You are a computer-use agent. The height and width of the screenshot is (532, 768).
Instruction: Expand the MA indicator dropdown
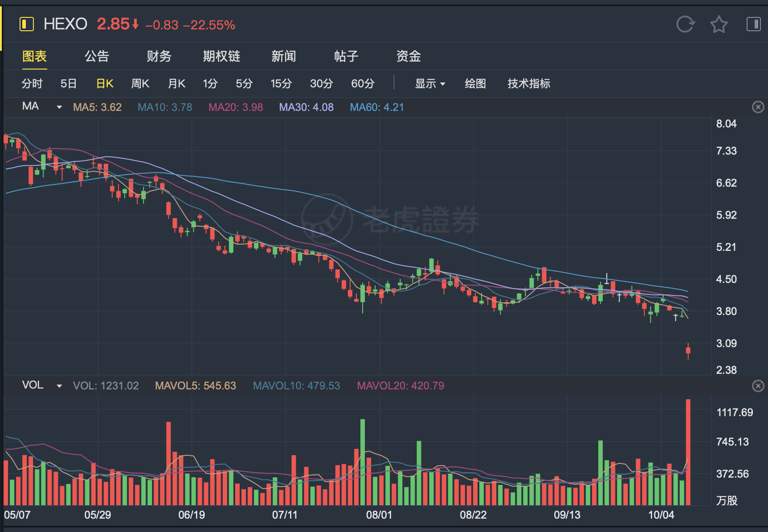point(59,107)
